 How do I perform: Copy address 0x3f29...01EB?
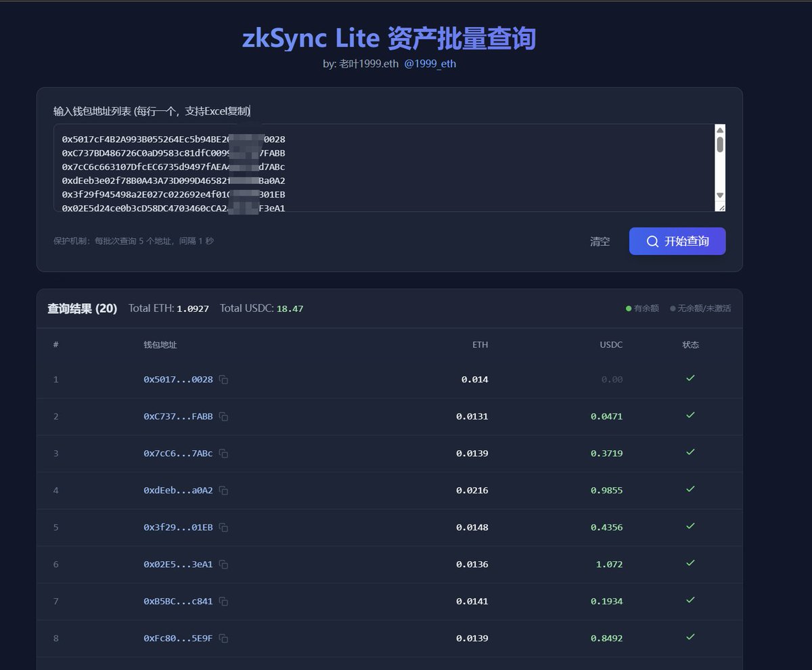[x=223, y=527]
